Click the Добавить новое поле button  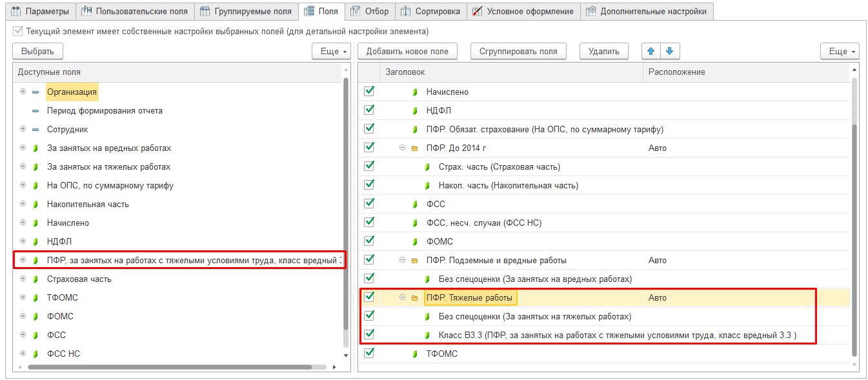point(407,52)
